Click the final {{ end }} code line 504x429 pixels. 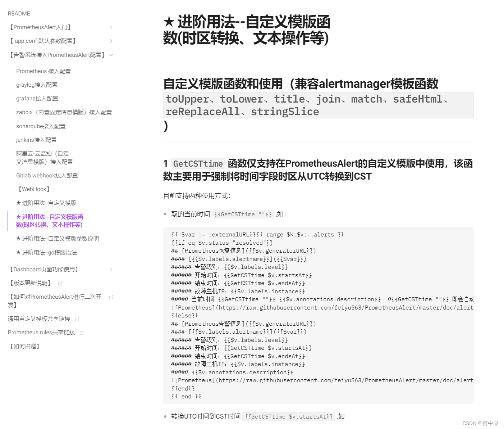click(x=186, y=397)
